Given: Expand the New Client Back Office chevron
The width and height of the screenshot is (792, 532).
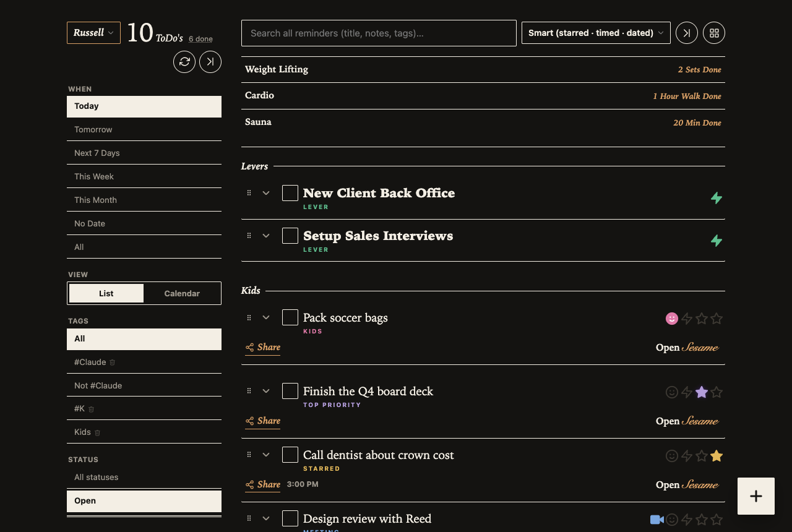Looking at the screenshot, I should coord(266,193).
